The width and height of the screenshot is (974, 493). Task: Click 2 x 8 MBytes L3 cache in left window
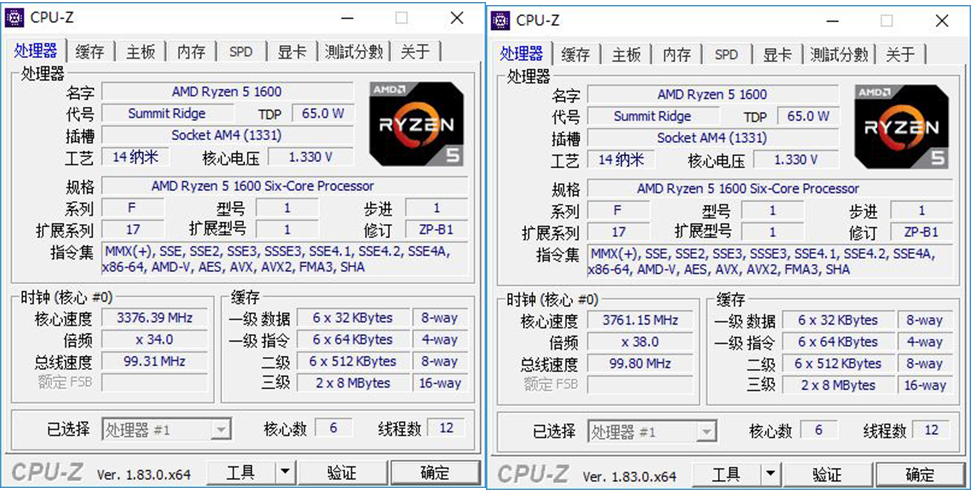pyautogui.click(x=353, y=383)
